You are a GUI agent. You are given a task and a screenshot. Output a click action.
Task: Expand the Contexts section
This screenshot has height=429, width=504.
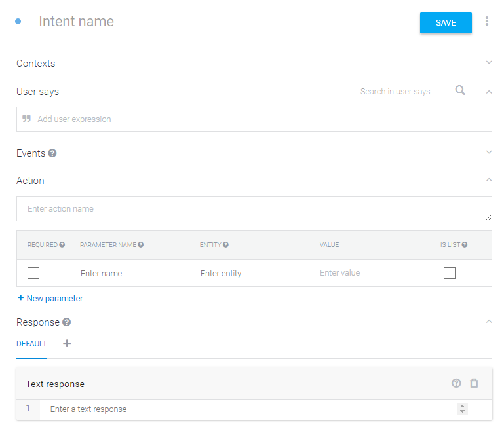pyautogui.click(x=489, y=62)
